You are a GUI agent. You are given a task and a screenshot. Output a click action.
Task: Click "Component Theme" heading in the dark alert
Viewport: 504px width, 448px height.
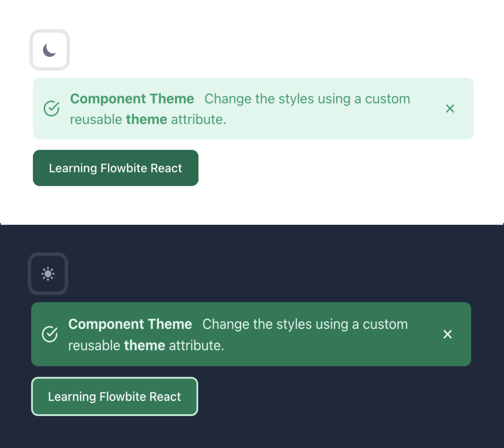point(130,324)
